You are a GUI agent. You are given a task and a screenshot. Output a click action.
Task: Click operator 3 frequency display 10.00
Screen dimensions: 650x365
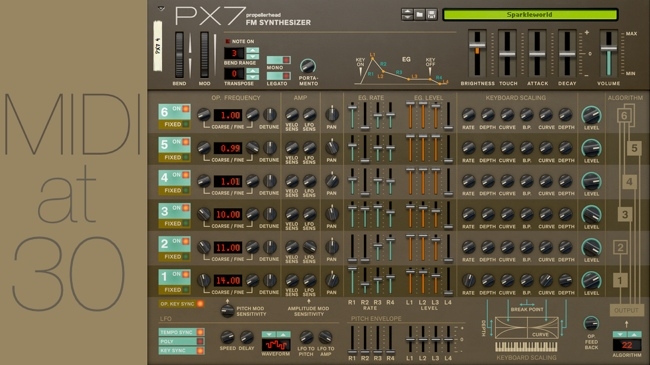(x=228, y=214)
